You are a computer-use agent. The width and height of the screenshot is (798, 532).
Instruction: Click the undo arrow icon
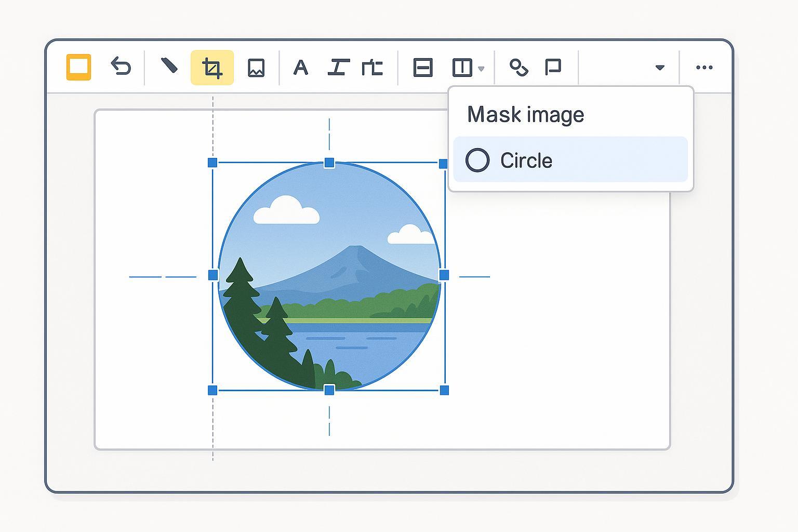[x=121, y=67]
